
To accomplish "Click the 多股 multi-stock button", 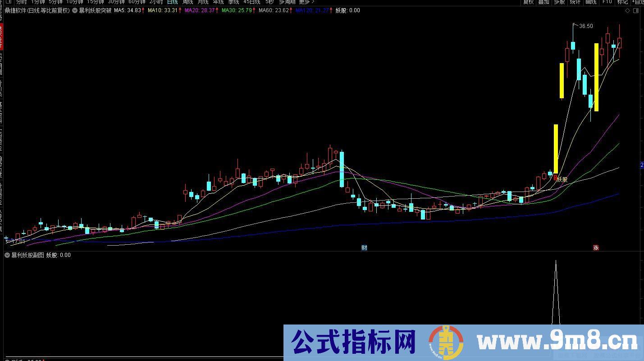I will pyautogui.click(x=559, y=2).
